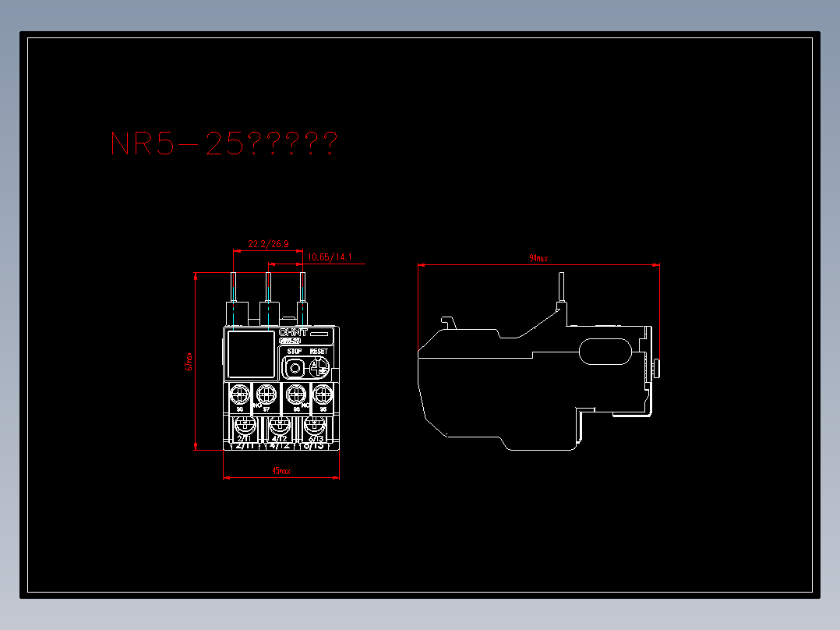Click the screw terminal above label 97
The height and width of the screenshot is (630, 840).
pos(266,395)
